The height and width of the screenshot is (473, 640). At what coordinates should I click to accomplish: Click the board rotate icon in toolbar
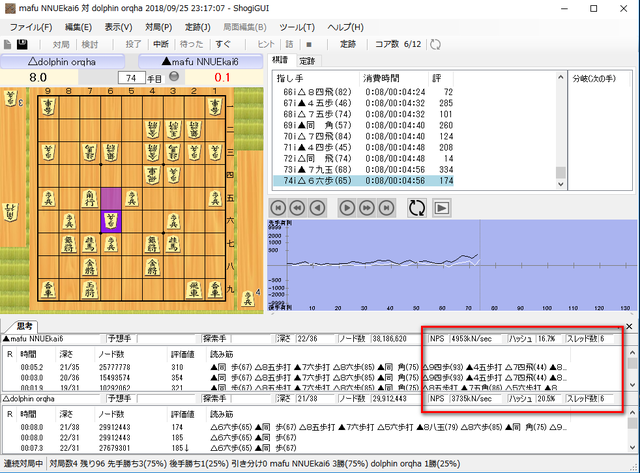(436, 44)
